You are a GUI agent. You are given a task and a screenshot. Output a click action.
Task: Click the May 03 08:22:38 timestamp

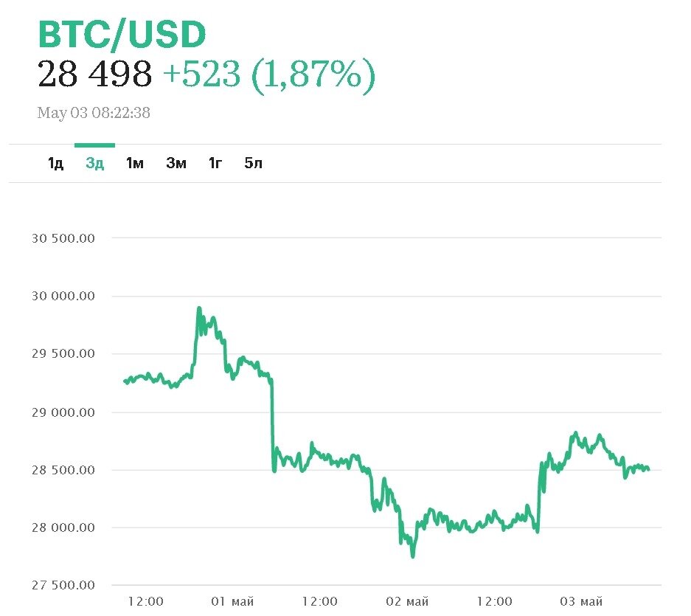[x=94, y=114]
